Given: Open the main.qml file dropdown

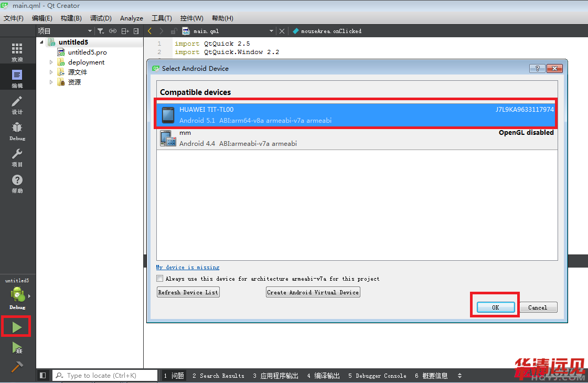Looking at the screenshot, I should point(271,31).
